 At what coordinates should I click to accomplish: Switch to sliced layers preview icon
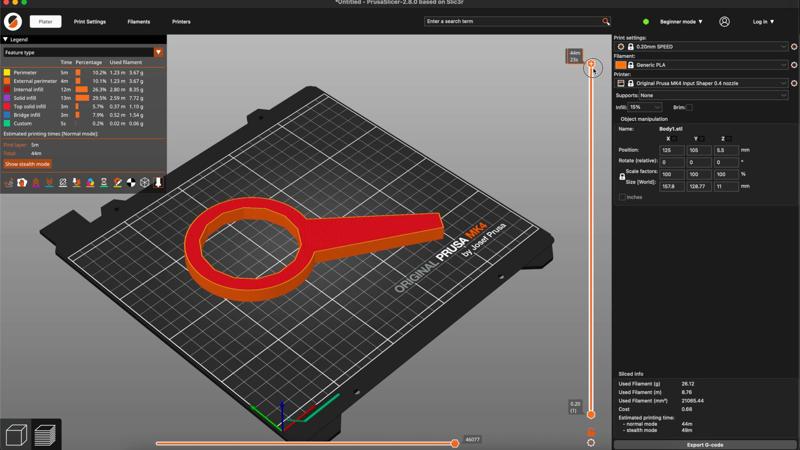pyautogui.click(x=45, y=435)
